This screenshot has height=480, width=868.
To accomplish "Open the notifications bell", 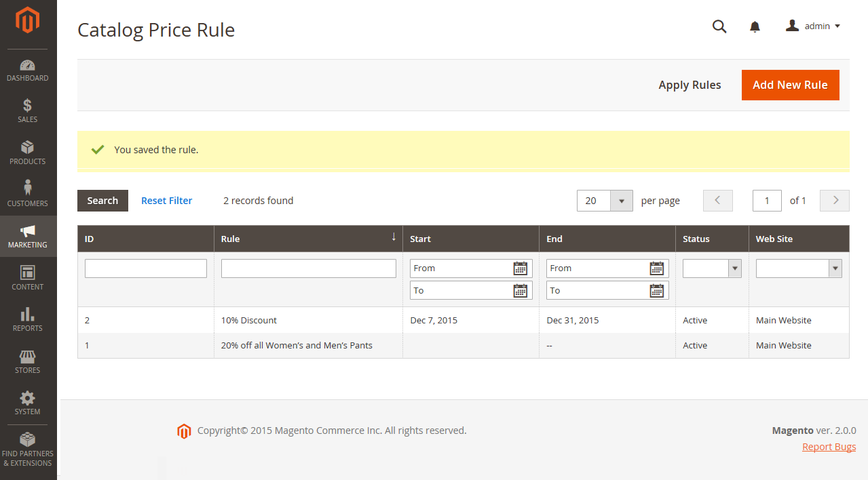I will pyautogui.click(x=755, y=26).
